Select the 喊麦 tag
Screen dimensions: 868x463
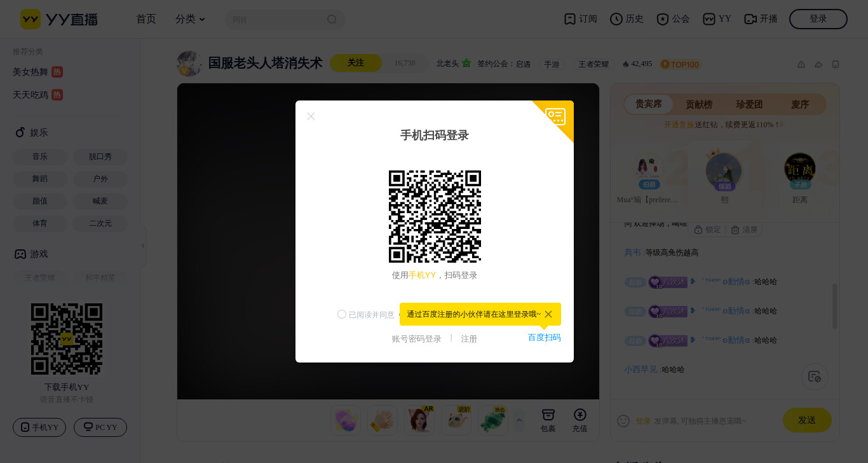100,201
